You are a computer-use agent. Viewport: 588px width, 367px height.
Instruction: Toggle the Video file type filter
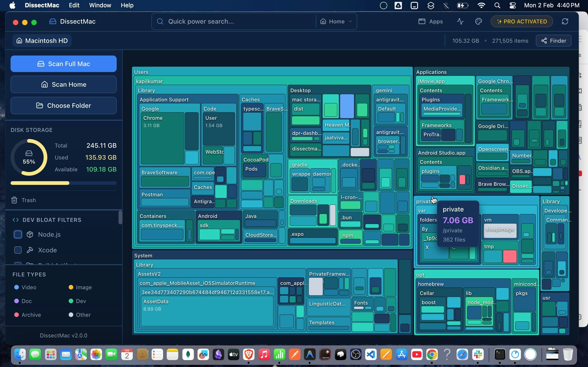click(x=25, y=287)
